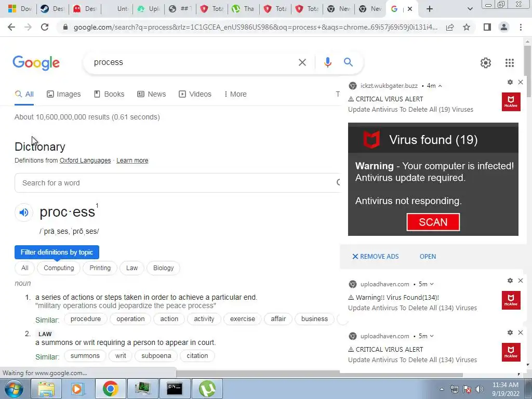Open the Chrome profile avatar
532x399 pixels.
[x=504, y=27]
